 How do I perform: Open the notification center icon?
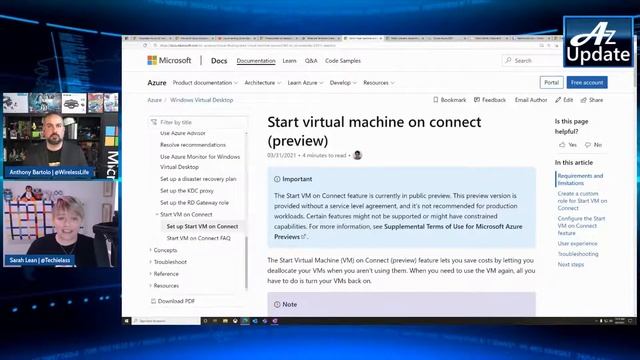tap(630, 321)
